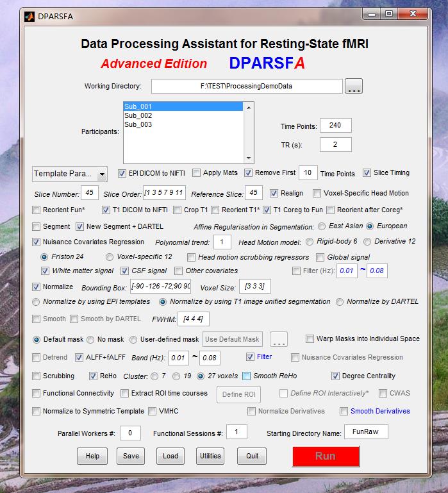Toggle T1 Coreg to Fun checkbox

point(267,210)
